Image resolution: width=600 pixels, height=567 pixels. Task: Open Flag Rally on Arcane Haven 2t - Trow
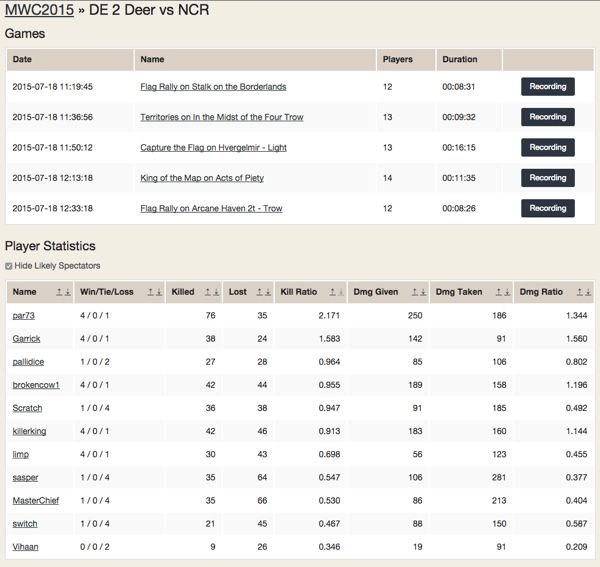[x=211, y=209]
